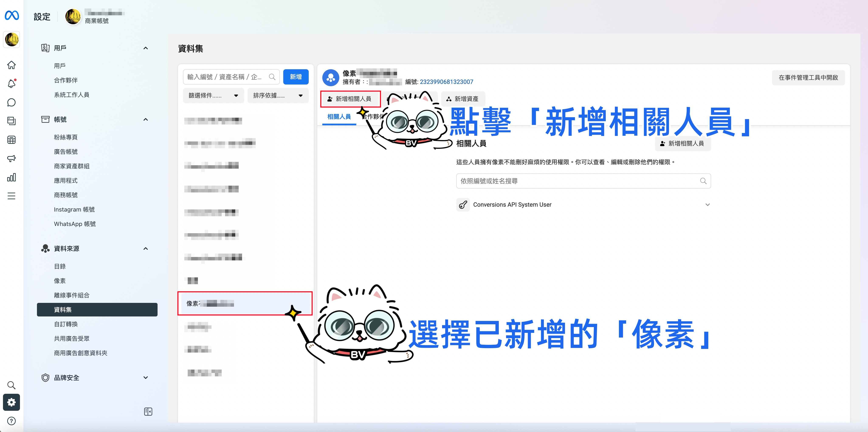Click 在事件管理工具中開啟 button

click(808, 78)
